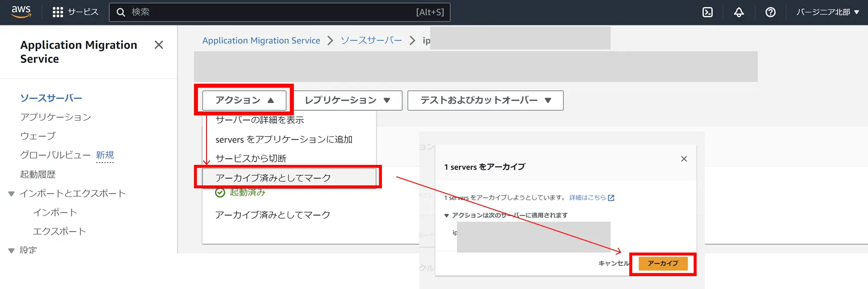
Task: Click the search magnifier icon
Action: tap(121, 12)
